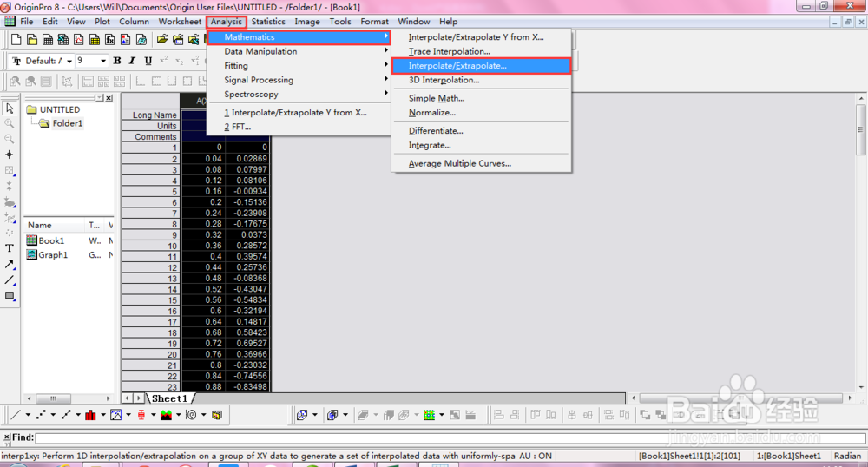Open the font name dropdown
Screen dimensions: 868x467
[69, 61]
